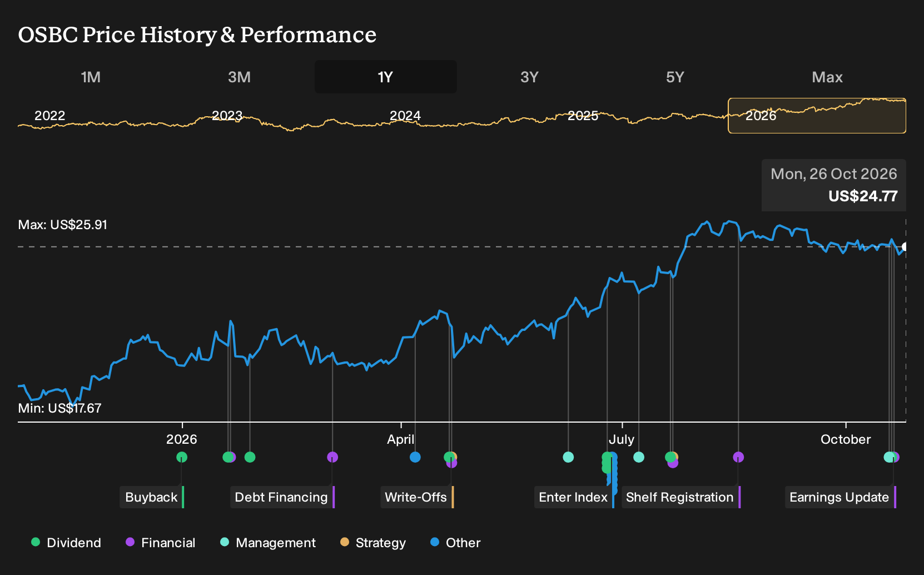This screenshot has height=575, width=924.
Task: Click the 'July' axis label
Action: pyautogui.click(x=622, y=439)
